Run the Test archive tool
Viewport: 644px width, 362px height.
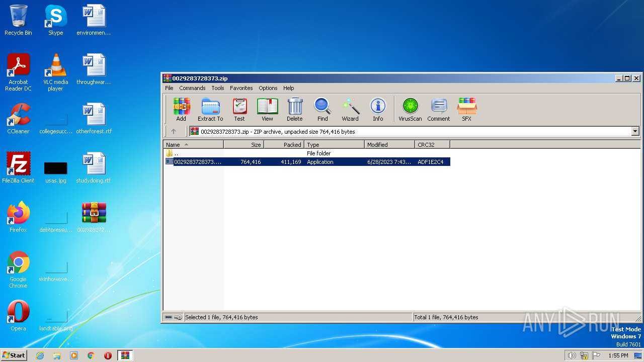[x=239, y=110]
